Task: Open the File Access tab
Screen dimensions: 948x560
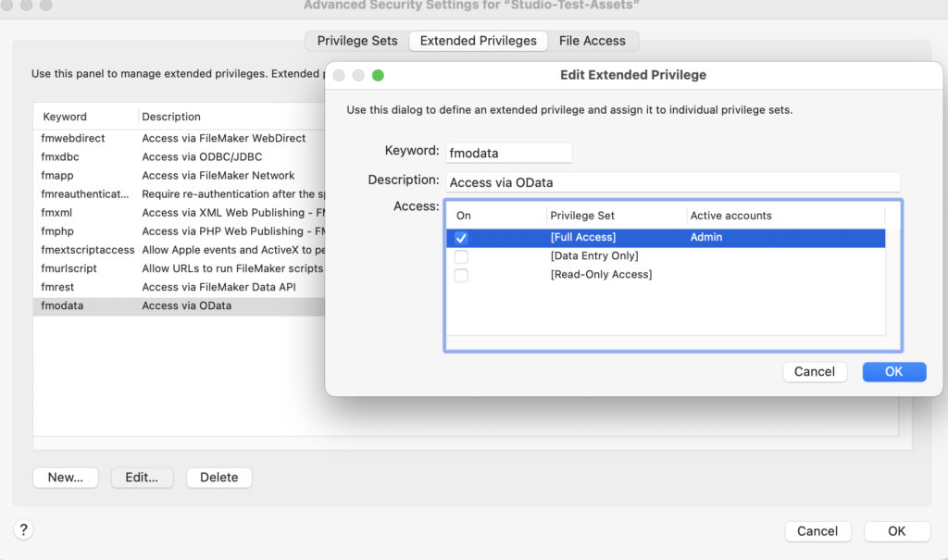Action: (x=592, y=41)
